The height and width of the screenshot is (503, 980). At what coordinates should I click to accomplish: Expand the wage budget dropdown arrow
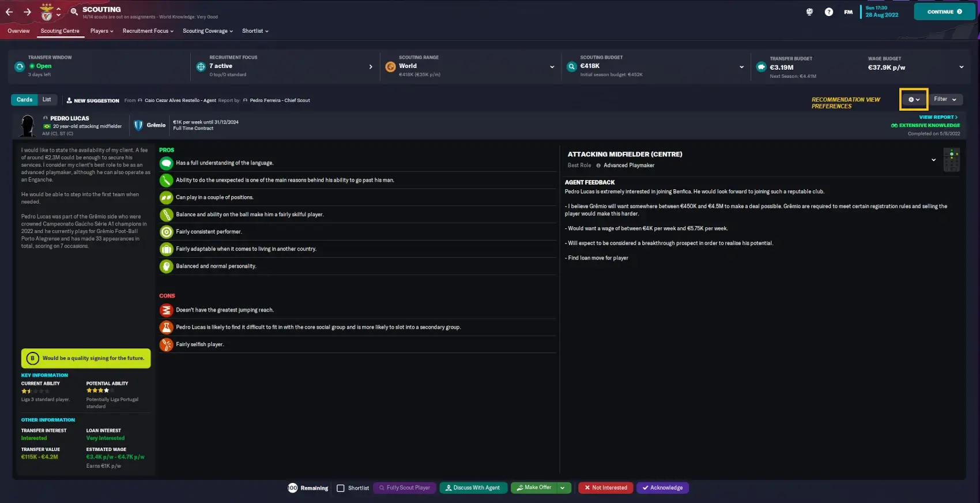(x=961, y=67)
